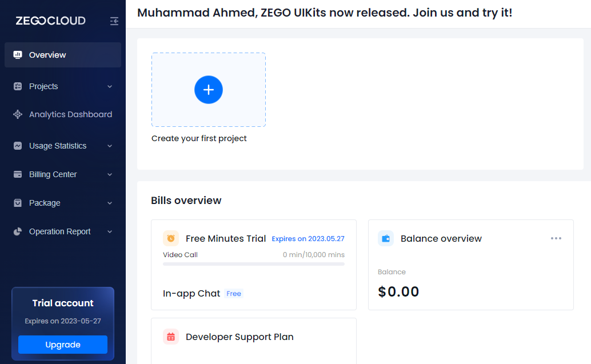
Task: Click the Analytics Dashboard sidebar icon
Action: click(18, 114)
